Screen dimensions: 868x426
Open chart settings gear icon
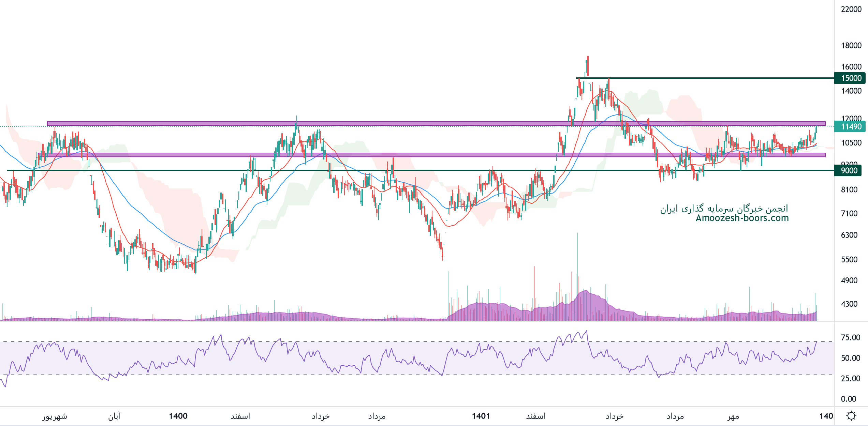click(x=851, y=416)
